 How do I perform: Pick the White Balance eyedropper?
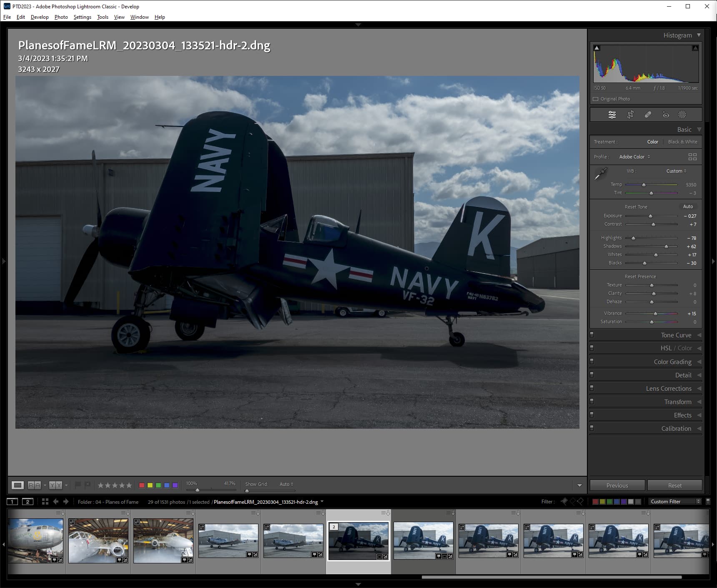(600, 174)
